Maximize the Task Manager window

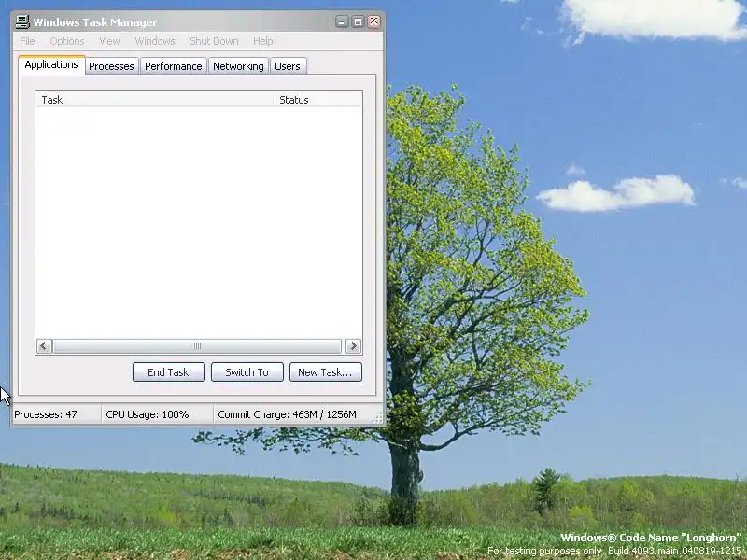[358, 21]
